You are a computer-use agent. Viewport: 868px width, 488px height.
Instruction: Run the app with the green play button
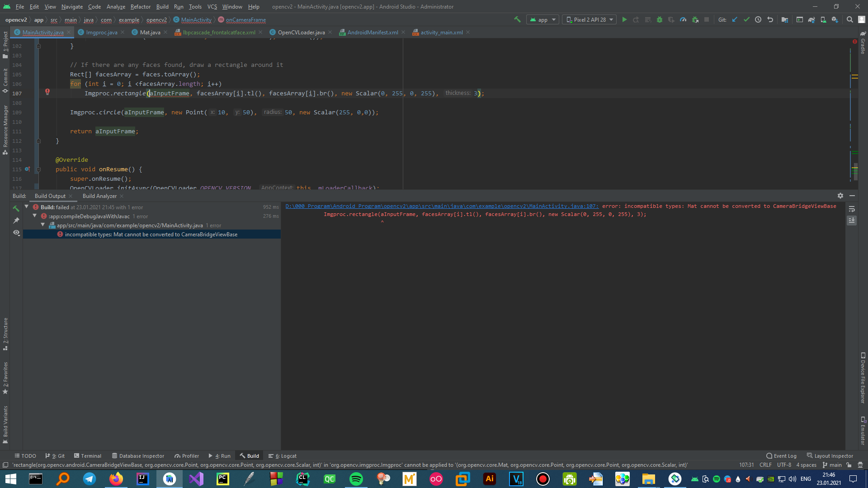pyautogui.click(x=624, y=19)
